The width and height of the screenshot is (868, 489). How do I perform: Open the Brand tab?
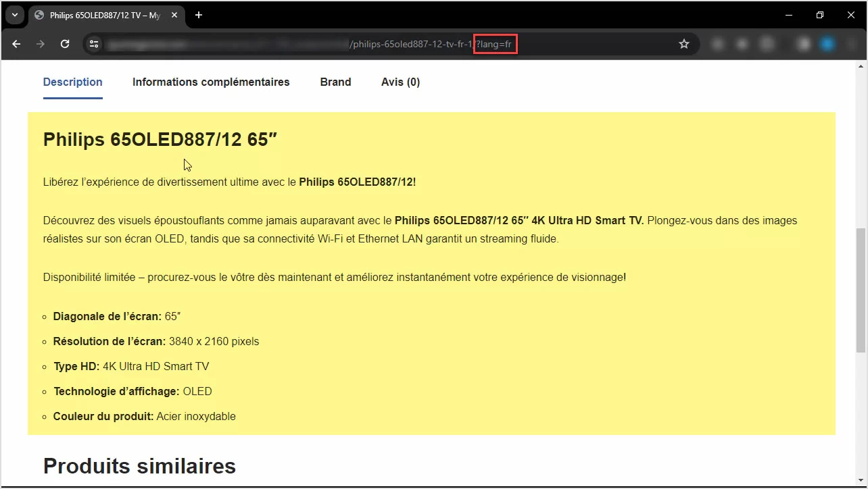[335, 82]
